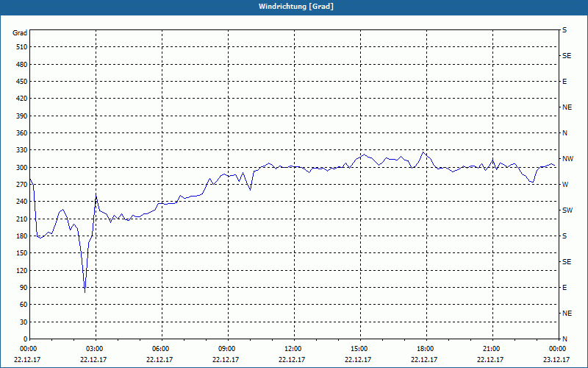Screen dimensions: 588x368
Task: Click the 21:00 time axis label
Action: 492,349
